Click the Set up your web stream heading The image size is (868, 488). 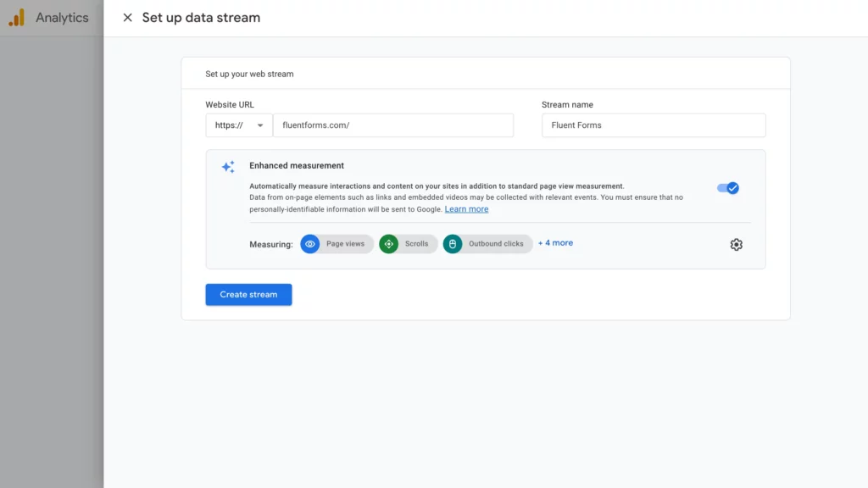pyautogui.click(x=250, y=75)
